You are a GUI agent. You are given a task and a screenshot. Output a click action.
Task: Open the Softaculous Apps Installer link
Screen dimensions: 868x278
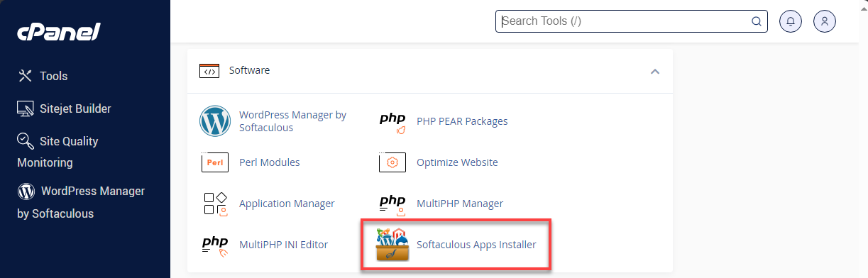(x=476, y=245)
